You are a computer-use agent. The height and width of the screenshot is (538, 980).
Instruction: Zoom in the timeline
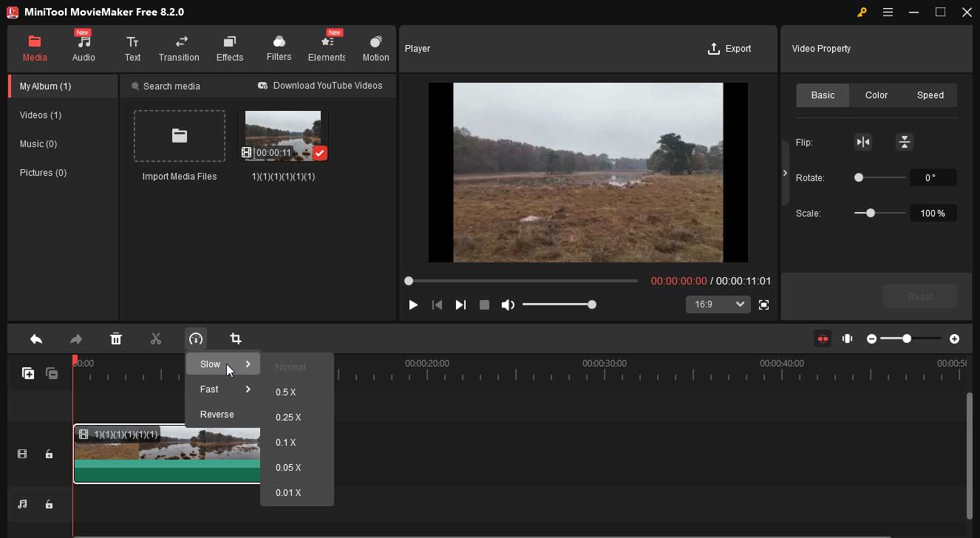(955, 338)
